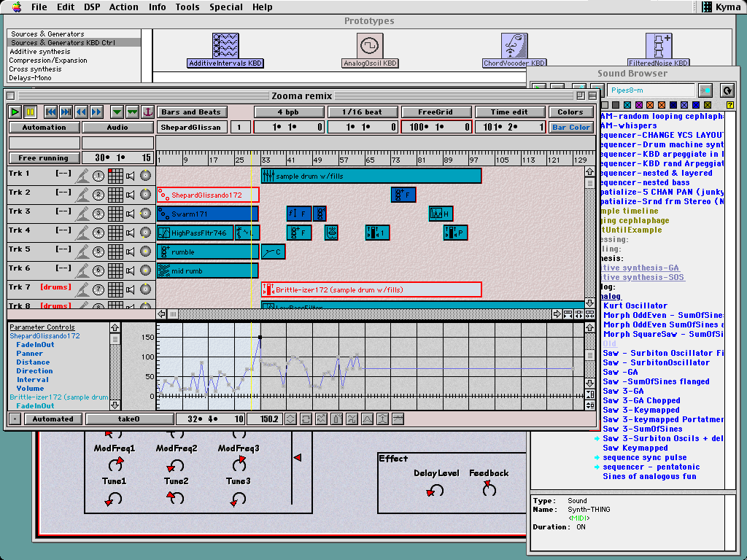Screen dimensions: 747x560
Task: Select the Panner parameter control
Action: tap(29, 354)
